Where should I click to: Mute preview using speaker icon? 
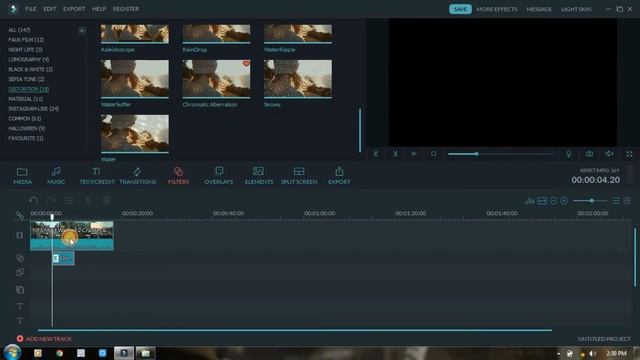pos(609,154)
